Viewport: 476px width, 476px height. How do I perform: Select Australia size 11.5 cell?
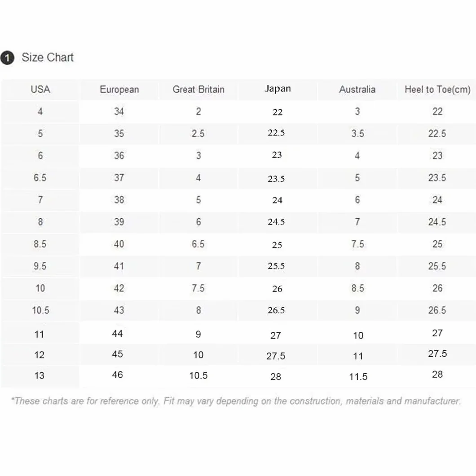tap(358, 377)
